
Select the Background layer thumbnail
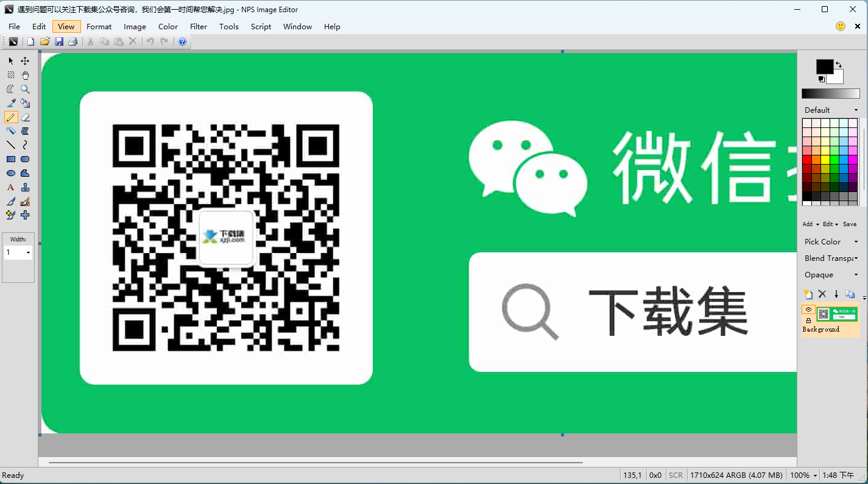click(x=837, y=314)
